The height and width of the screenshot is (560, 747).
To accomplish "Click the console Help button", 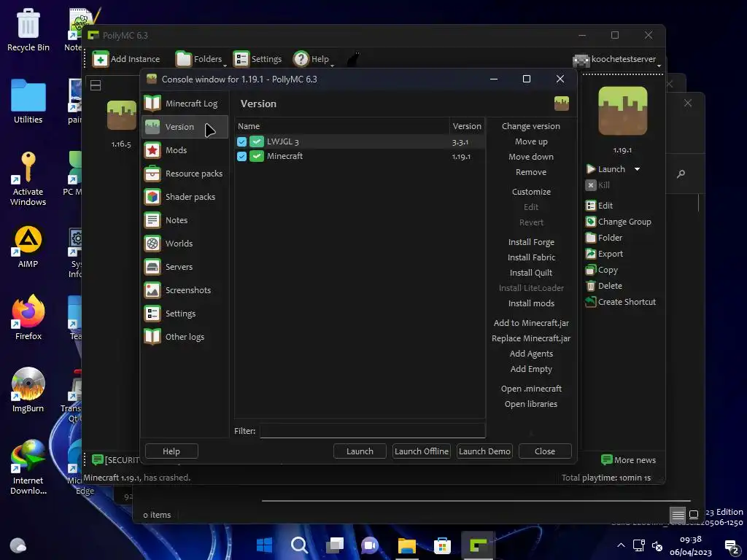I will tap(171, 451).
